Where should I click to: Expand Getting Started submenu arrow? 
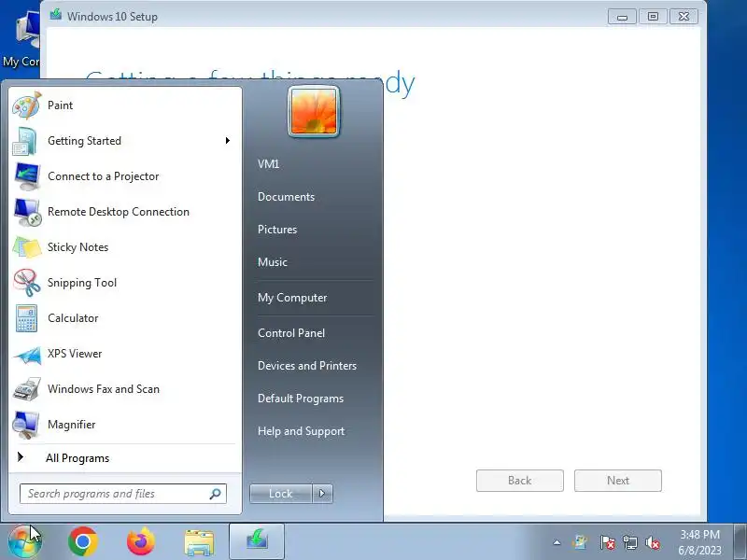tap(228, 141)
